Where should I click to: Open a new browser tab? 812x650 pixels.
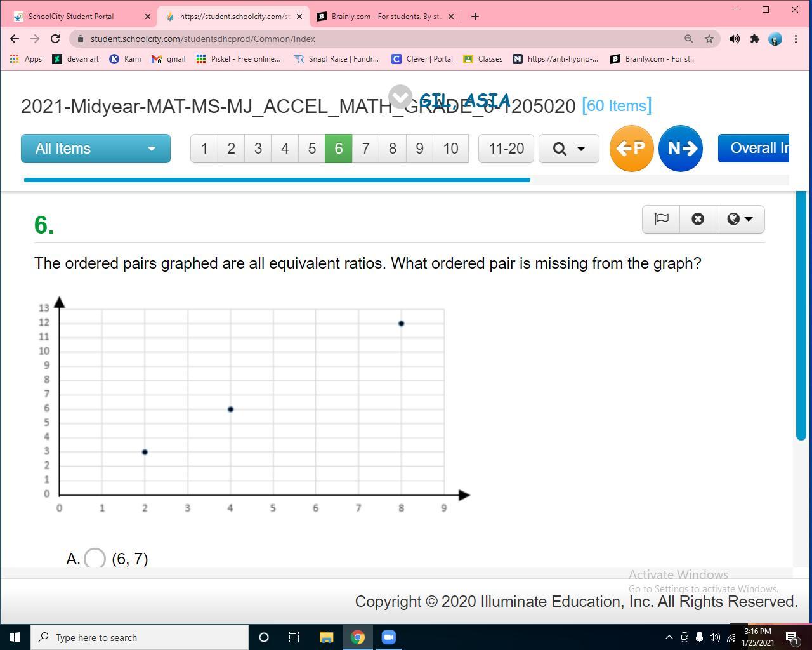pyautogui.click(x=475, y=17)
